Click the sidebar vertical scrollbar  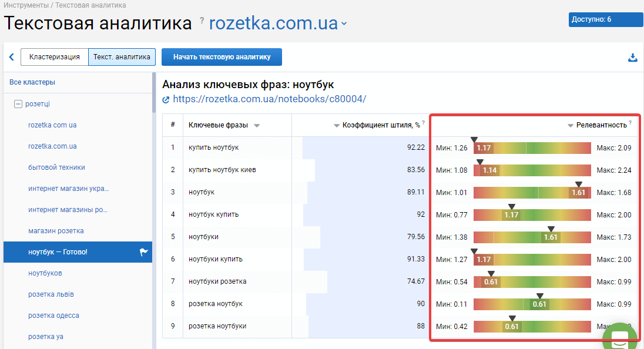click(x=154, y=92)
